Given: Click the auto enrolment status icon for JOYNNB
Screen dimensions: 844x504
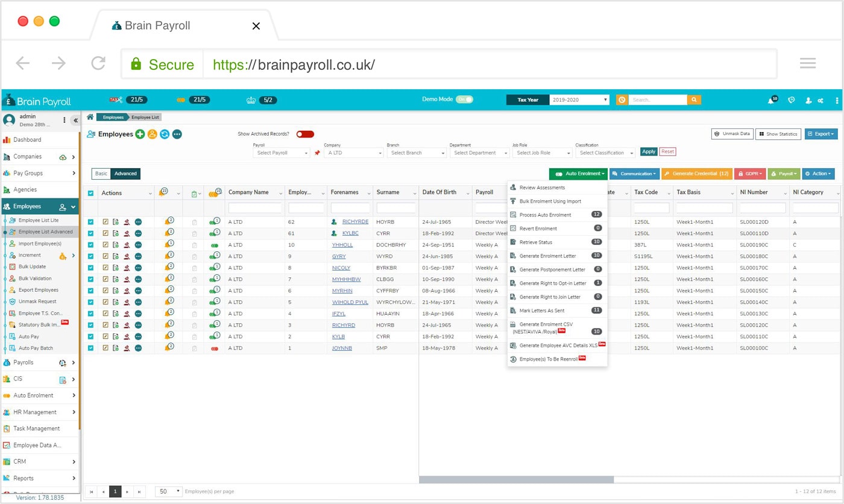Looking at the screenshot, I should click(214, 348).
